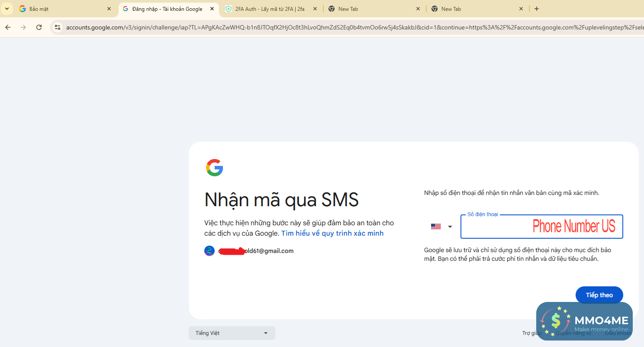The width and height of the screenshot is (644, 347).
Task: Reload the Google sign-in page
Action: coord(39,27)
